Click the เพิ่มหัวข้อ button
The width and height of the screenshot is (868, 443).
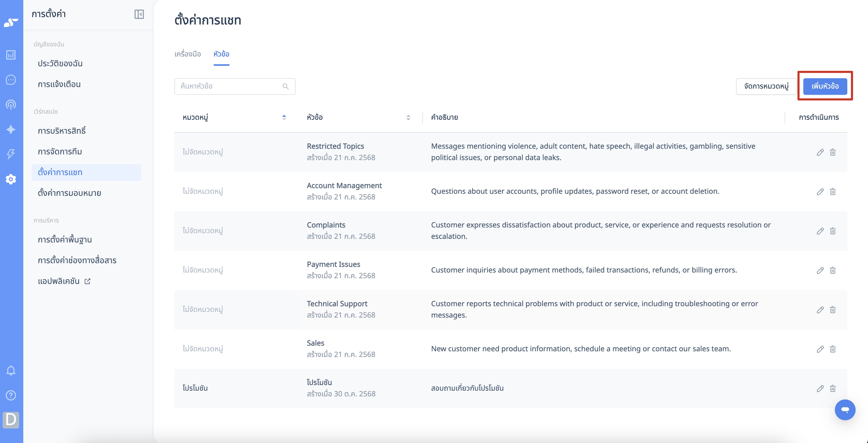tap(825, 86)
